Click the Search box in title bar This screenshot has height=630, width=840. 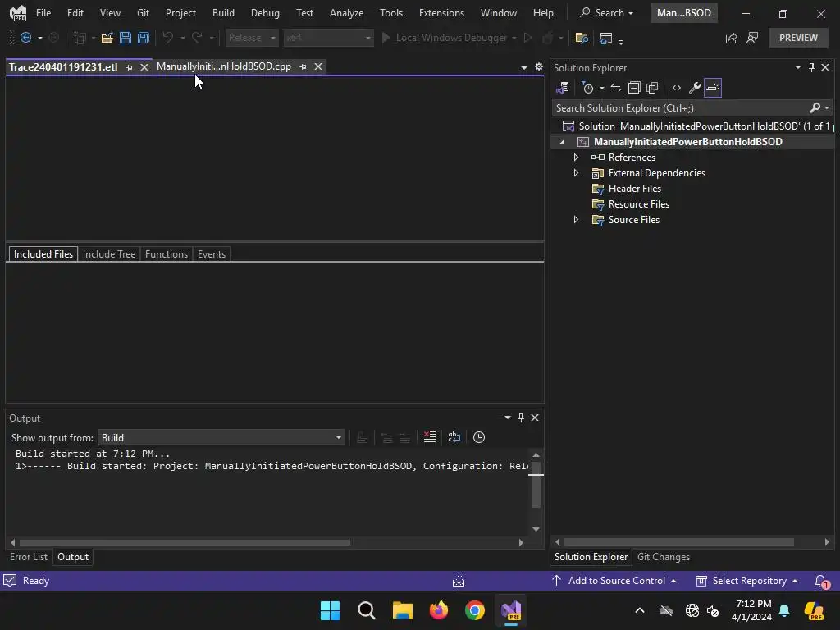(606, 13)
